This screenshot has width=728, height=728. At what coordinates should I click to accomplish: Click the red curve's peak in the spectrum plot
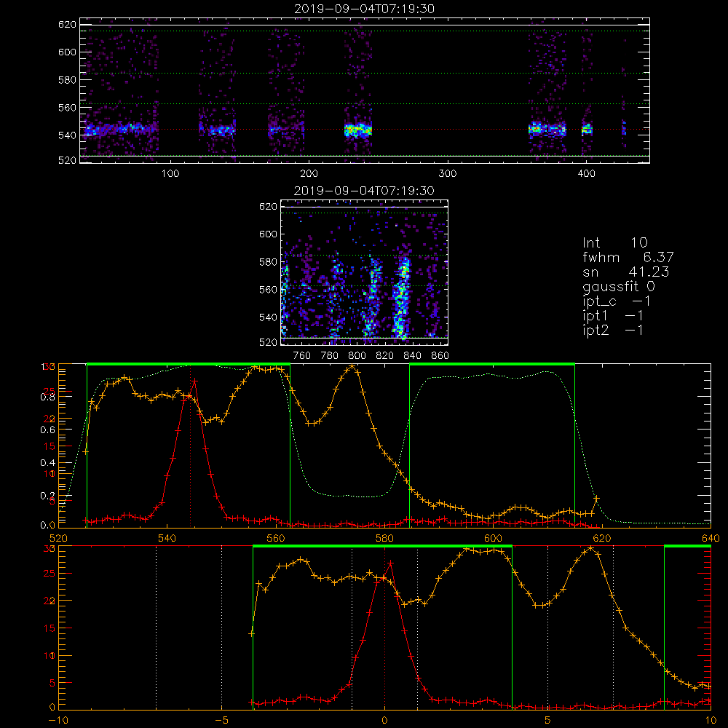195,381
